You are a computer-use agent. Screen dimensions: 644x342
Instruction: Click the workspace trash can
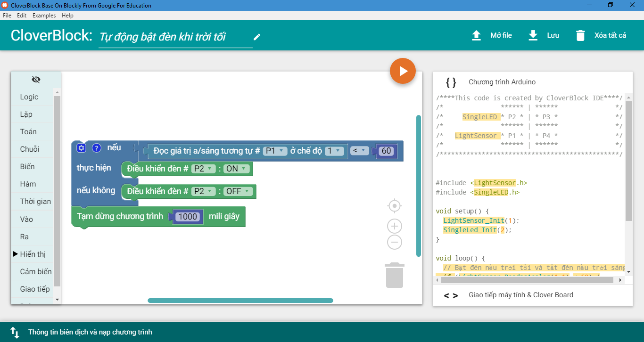click(395, 275)
